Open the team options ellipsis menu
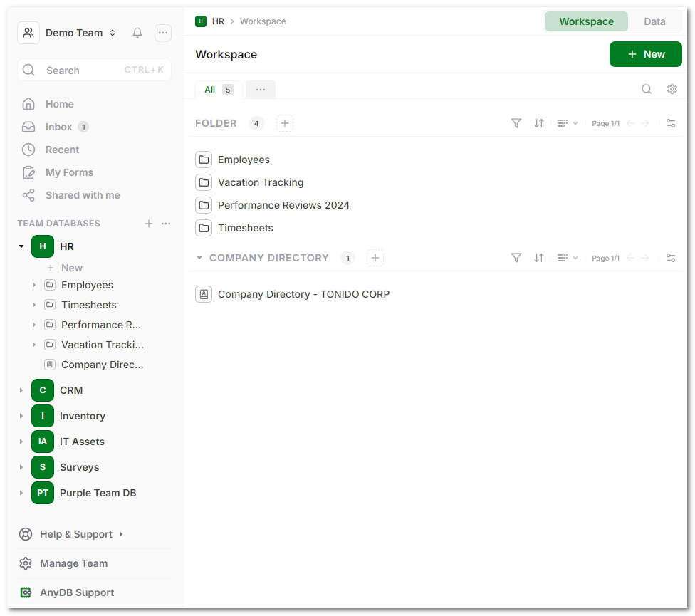 [x=163, y=33]
